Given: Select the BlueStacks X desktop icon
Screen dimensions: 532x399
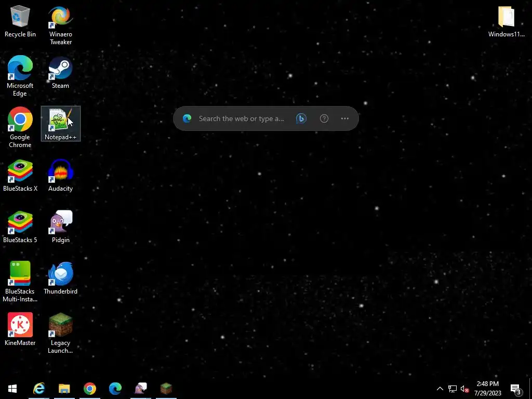Looking at the screenshot, I should (x=20, y=176).
